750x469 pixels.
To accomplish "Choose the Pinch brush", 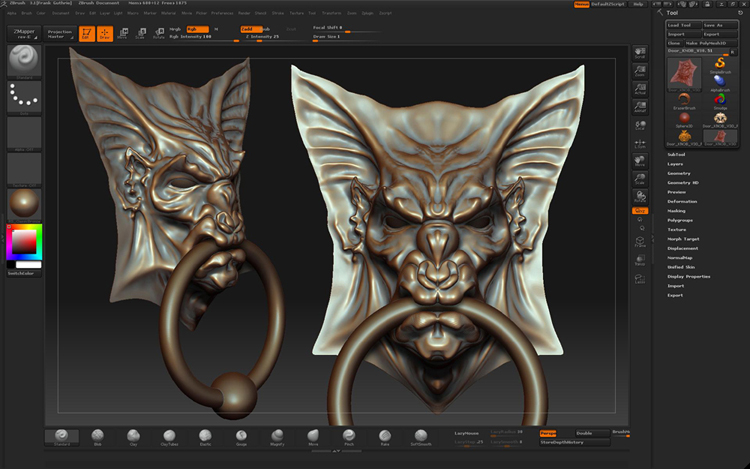I will click(x=349, y=437).
